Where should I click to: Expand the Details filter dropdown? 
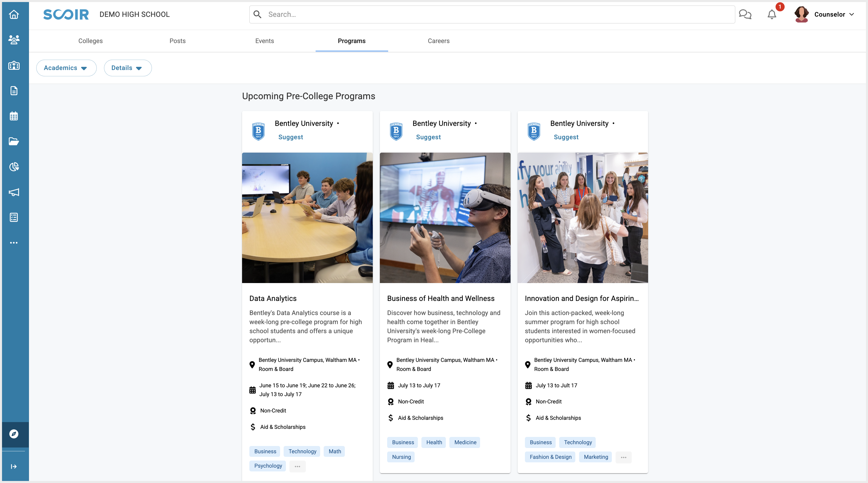[127, 68]
